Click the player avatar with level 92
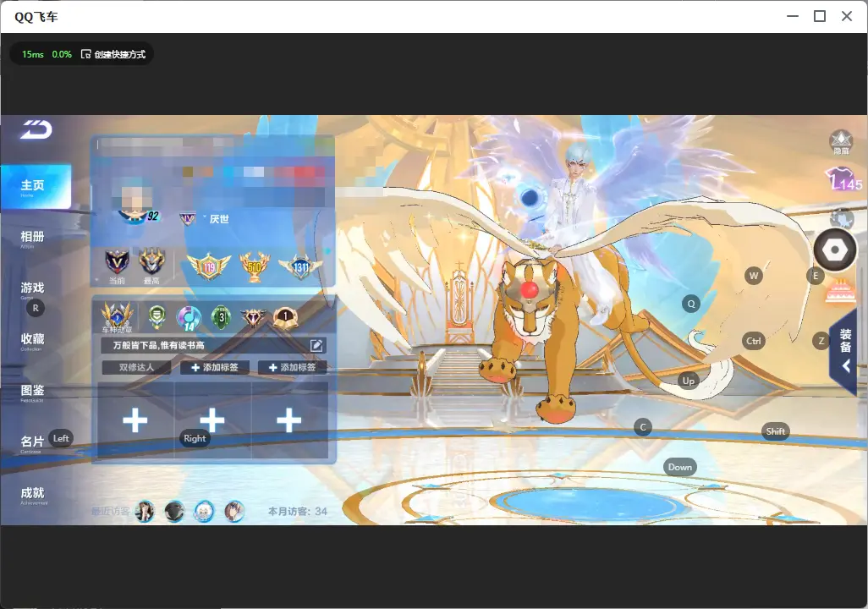The width and height of the screenshot is (868, 609). tap(134, 201)
